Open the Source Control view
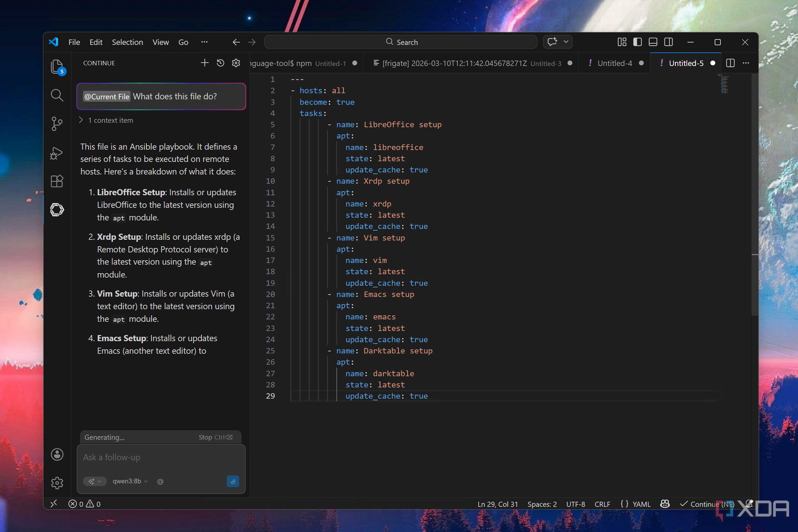Viewport: 798px width, 532px height. coord(57,124)
